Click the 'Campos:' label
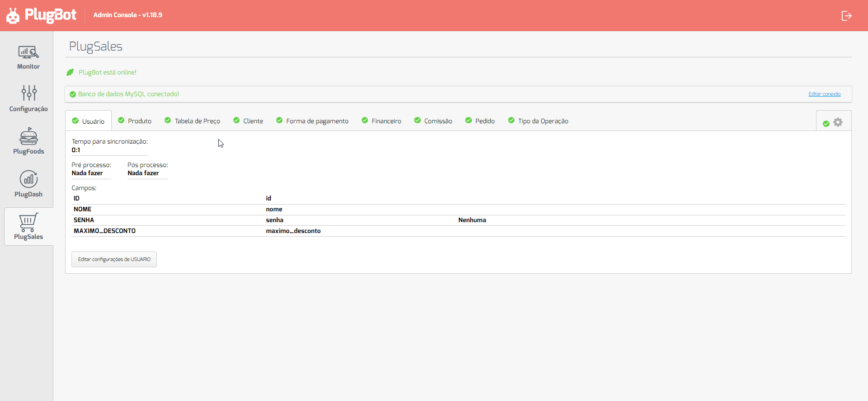This screenshot has width=868, height=401. [x=84, y=188]
